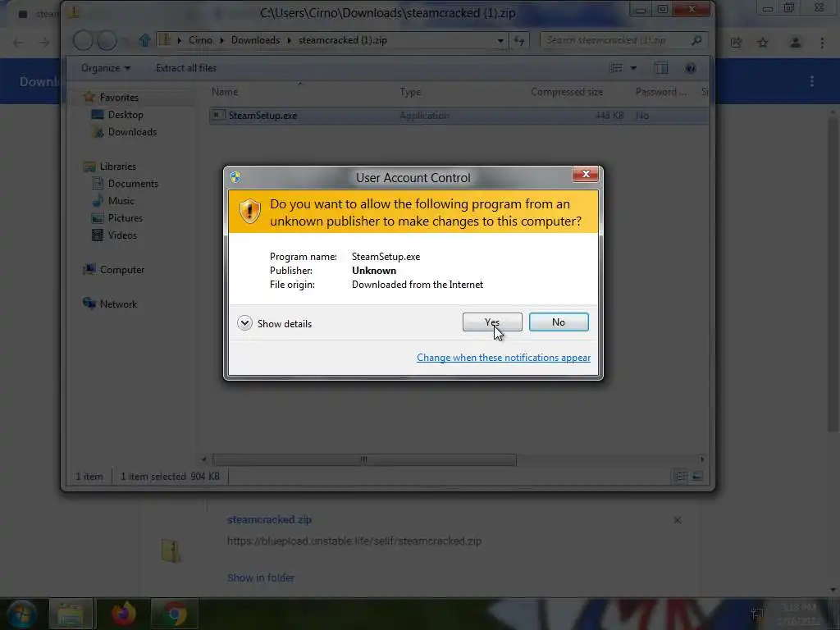
Task: Click Network icon in navigation pane
Action: 89,304
